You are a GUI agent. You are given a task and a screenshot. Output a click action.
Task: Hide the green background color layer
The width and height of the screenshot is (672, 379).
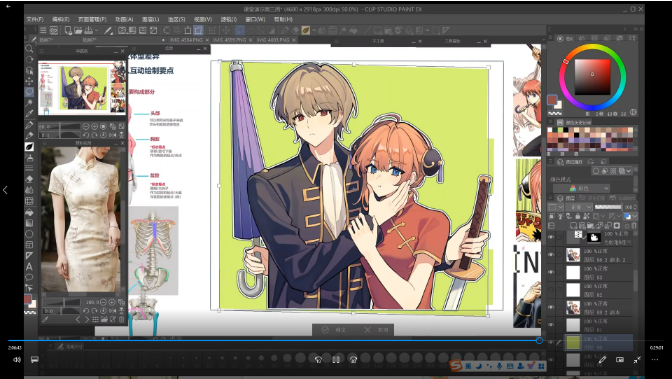coord(551,342)
